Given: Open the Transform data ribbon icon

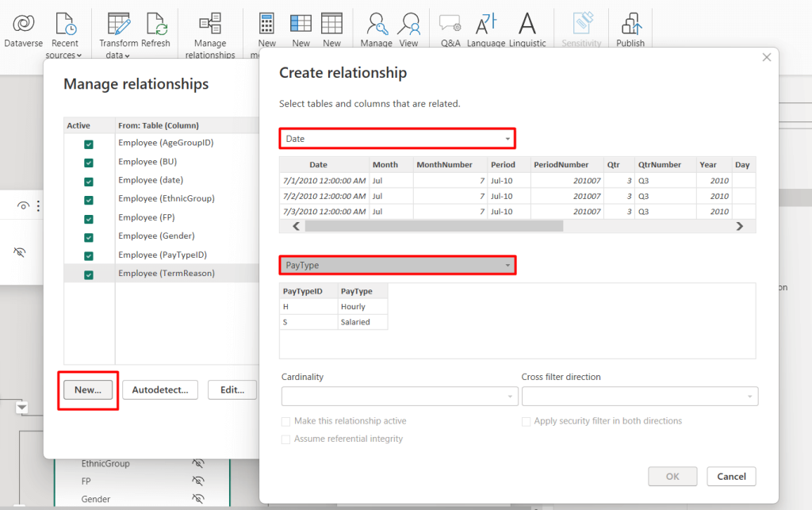Looking at the screenshot, I should tap(119, 23).
